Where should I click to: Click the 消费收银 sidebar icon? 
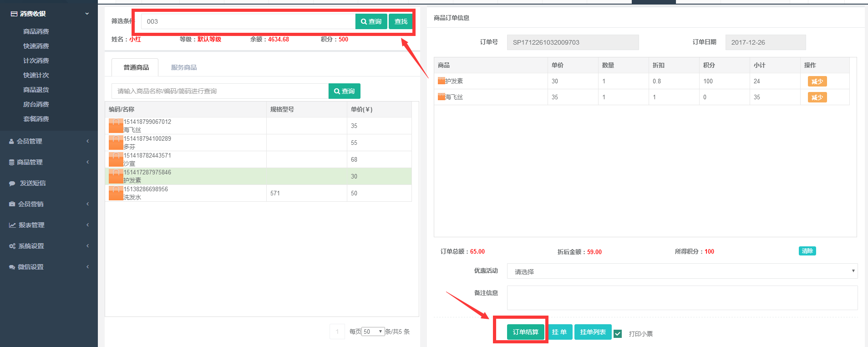14,14
